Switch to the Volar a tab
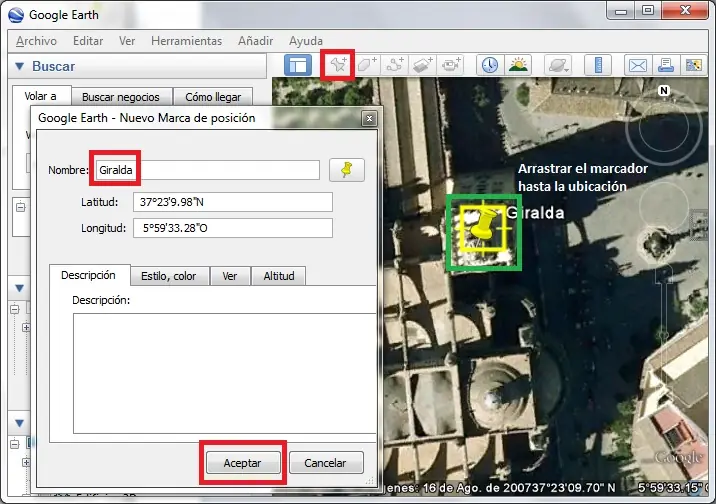 pos(41,96)
